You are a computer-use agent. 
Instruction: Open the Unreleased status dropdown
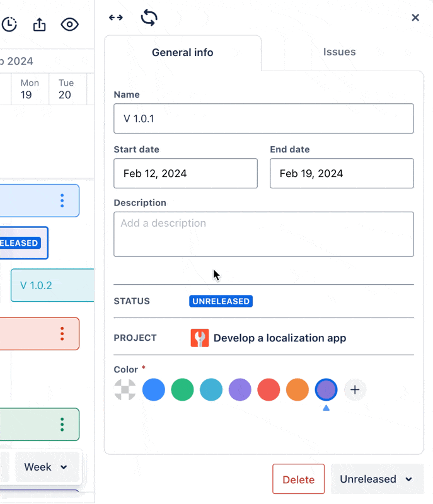click(377, 479)
